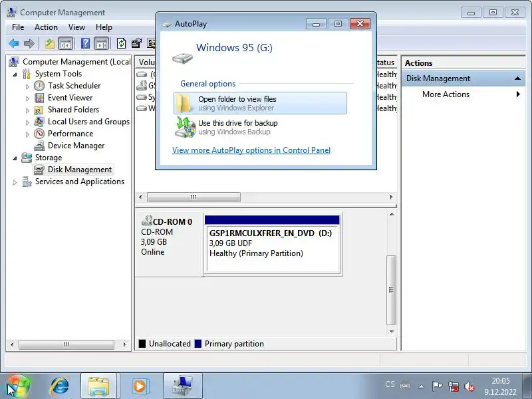Image resolution: width=532 pixels, height=399 pixels.
Task: Open the Windows Start button
Action: click(x=18, y=386)
